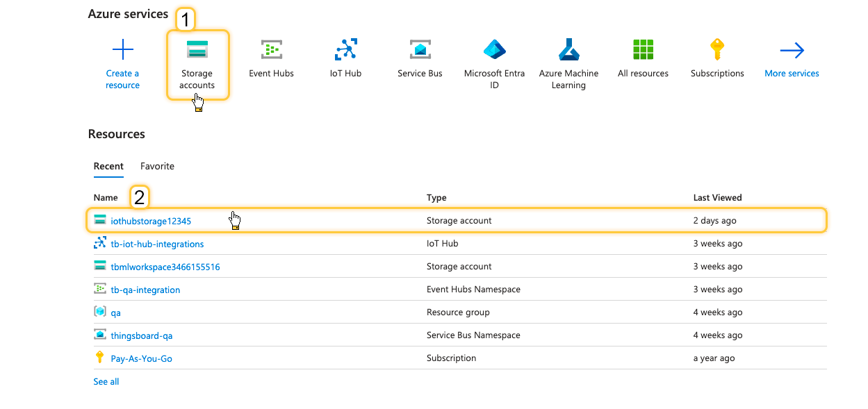Click the See all link
Screen dimensions: 868x409
pos(106,381)
